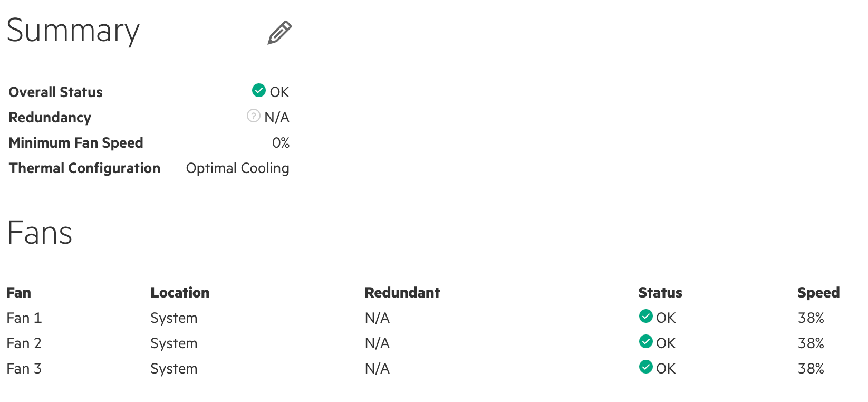Click the Minimum Fan Speed 0% value
Screen dimensions: 868x402
281,143
